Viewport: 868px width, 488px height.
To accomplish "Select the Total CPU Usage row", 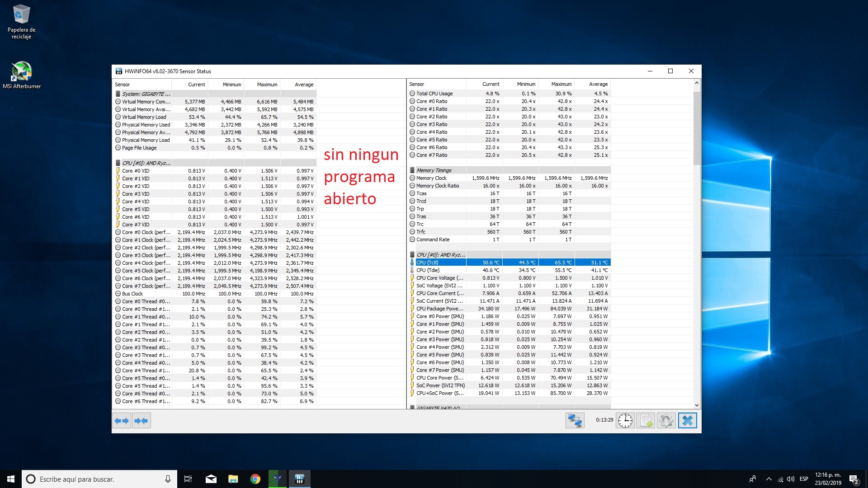I will click(509, 94).
